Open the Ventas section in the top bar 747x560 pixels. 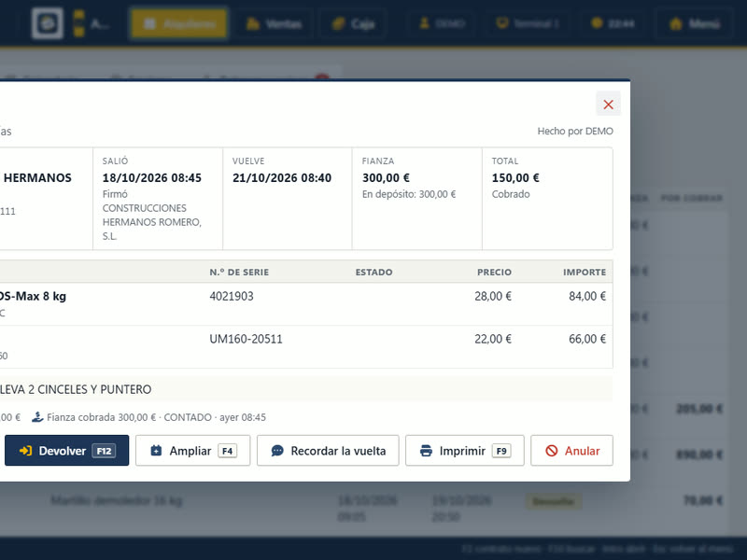(x=275, y=23)
